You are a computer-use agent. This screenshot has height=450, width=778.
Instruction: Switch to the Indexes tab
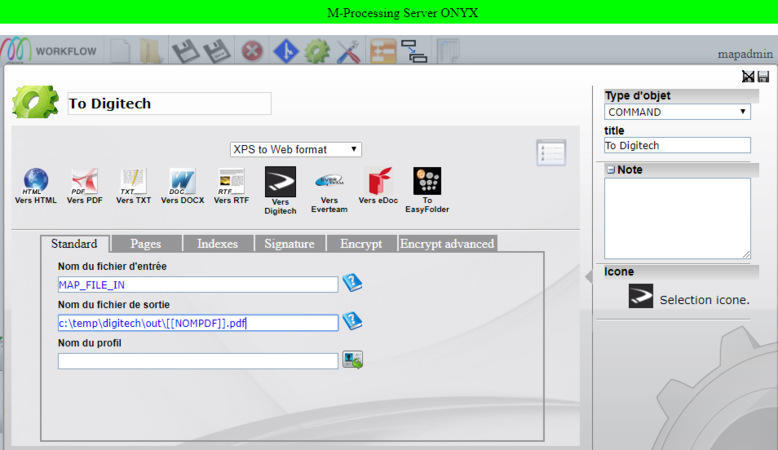217,244
